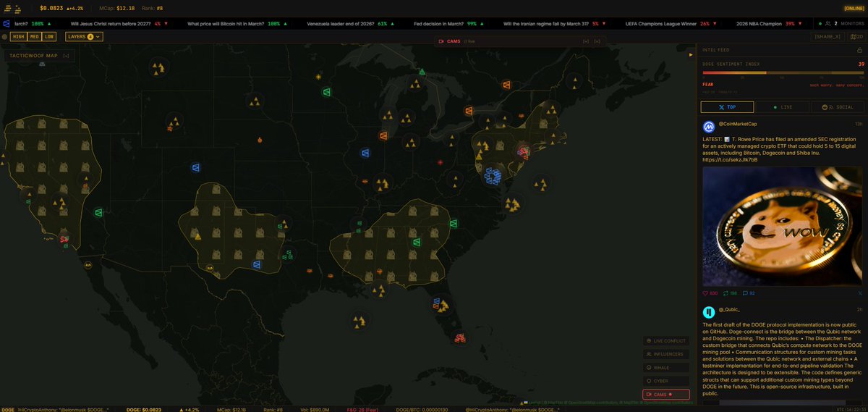Click the SHARE_X button
The width and height of the screenshot is (868, 412).
pyautogui.click(x=827, y=36)
